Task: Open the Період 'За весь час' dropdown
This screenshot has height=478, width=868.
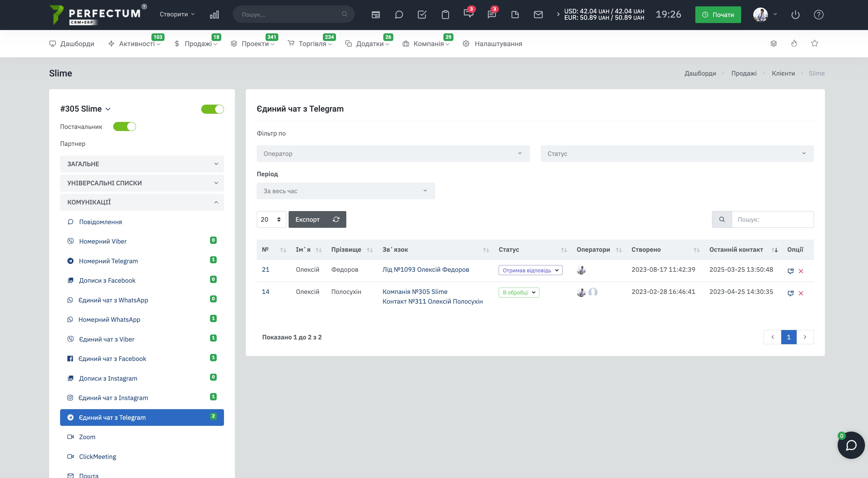Action: point(346,191)
